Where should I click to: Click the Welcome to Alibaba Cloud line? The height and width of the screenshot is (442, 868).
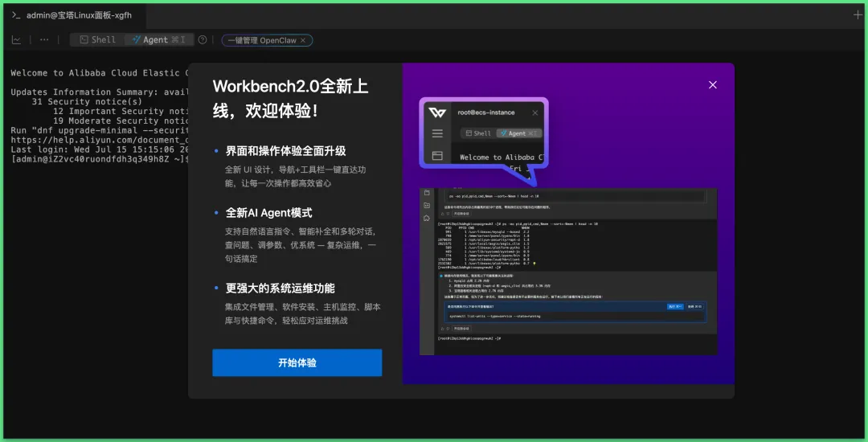click(x=99, y=73)
